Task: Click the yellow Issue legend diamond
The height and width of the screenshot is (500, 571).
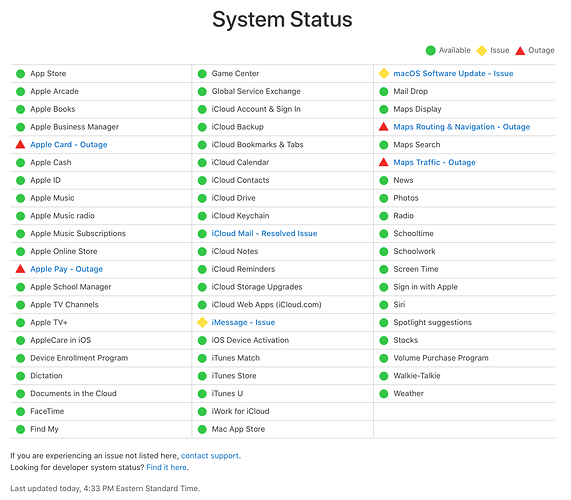Action: (x=482, y=51)
